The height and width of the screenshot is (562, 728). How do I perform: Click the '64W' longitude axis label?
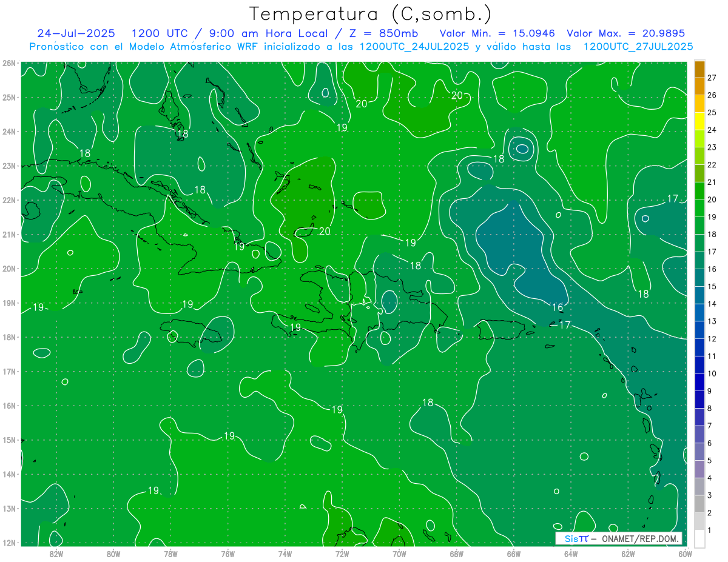571,554
